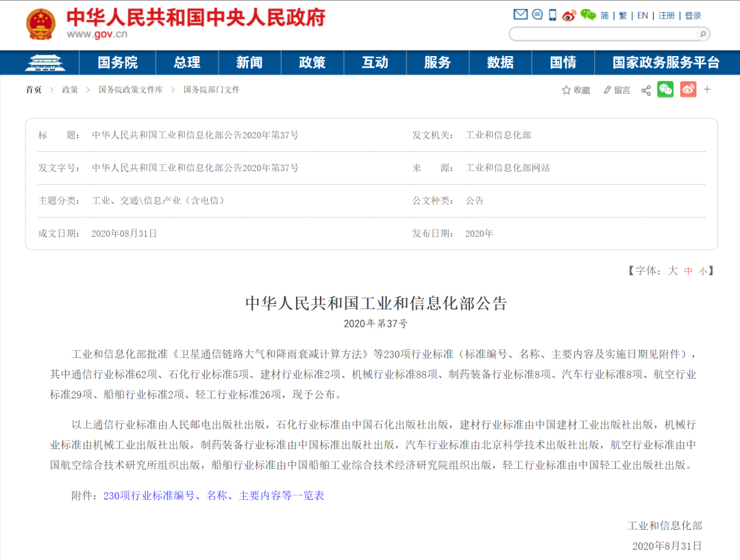Go to 政策 breadcrumb link
The image size is (740, 560).
(70, 90)
